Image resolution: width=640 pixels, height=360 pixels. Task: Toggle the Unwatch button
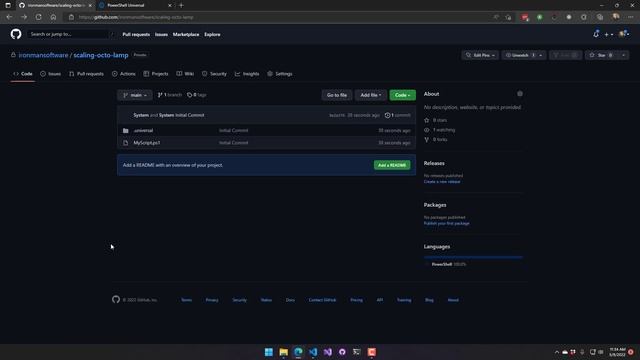pyautogui.click(x=520, y=55)
